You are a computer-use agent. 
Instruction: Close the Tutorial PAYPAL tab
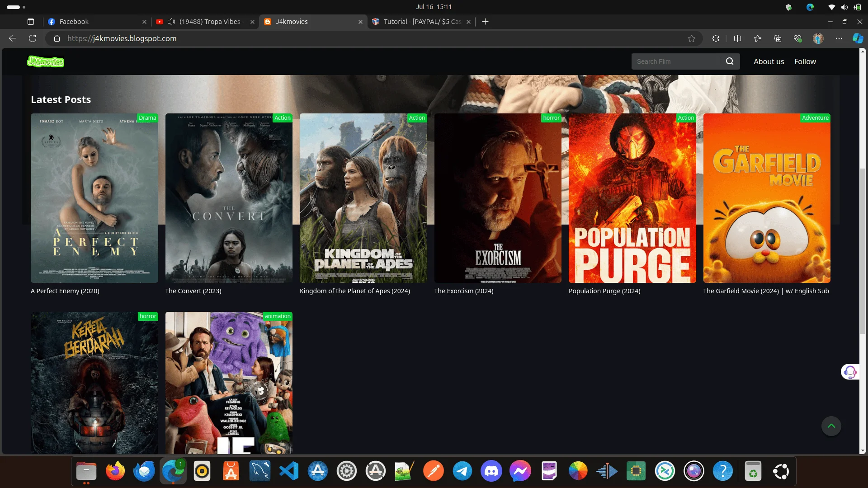469,22
